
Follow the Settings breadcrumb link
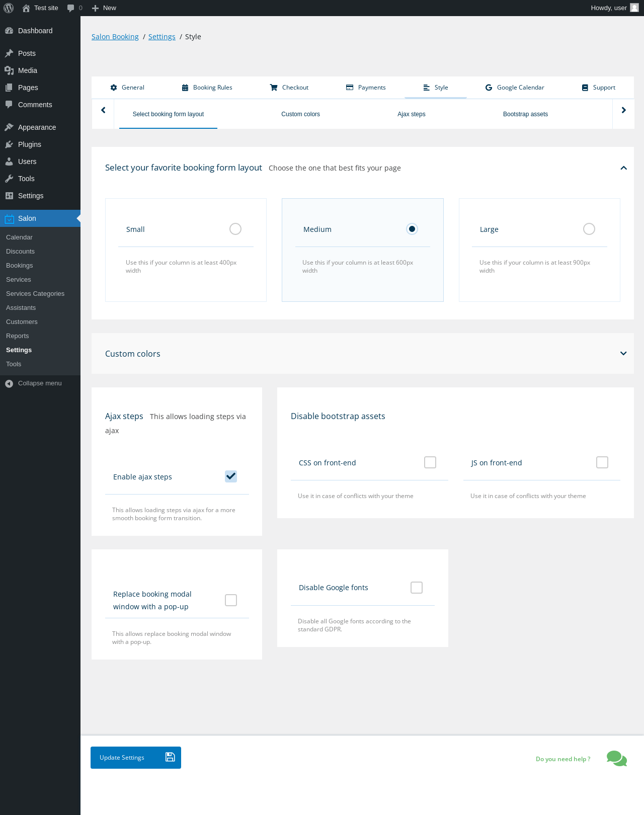pos(162,37)
